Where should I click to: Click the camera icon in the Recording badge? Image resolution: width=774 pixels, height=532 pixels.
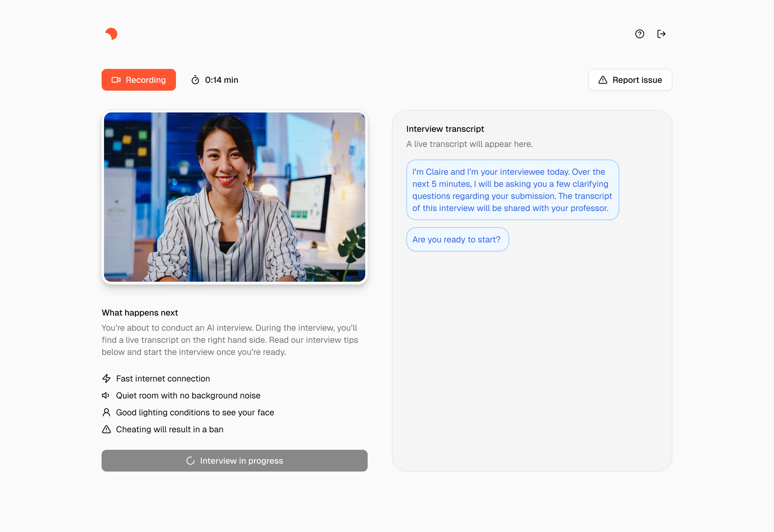[x=116, y=80]
